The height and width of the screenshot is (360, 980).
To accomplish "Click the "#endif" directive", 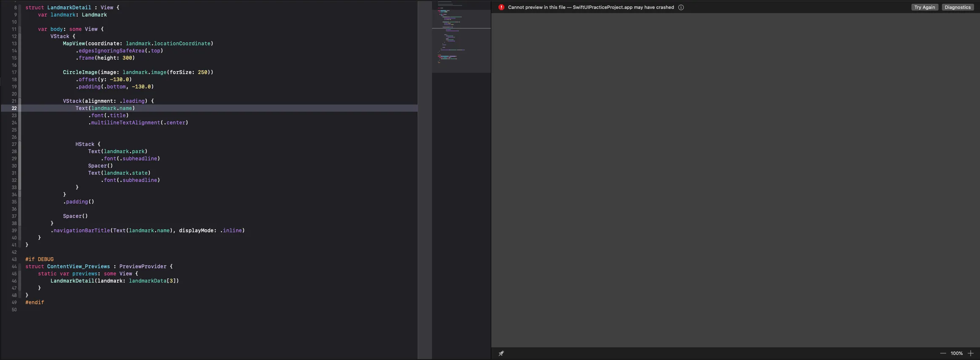I will coord(35,302).
